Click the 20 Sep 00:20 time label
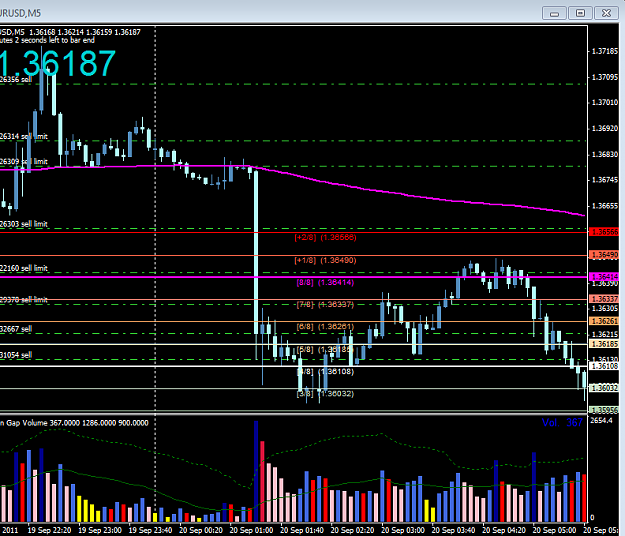 coord(201,530)
